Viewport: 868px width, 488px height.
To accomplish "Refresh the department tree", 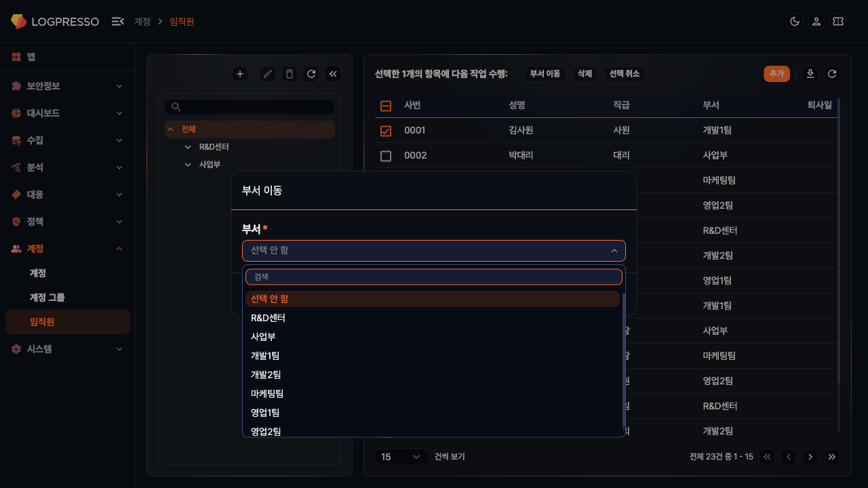I will pos(311,74).
